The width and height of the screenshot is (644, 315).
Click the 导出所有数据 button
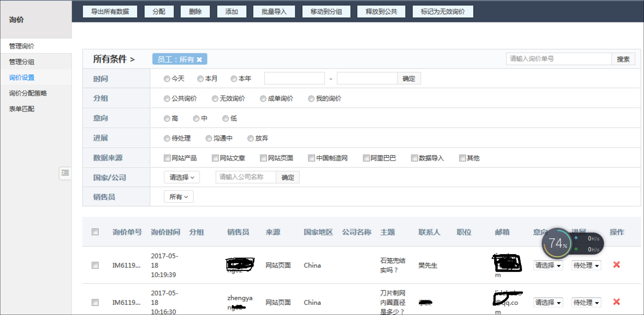(x=110, y=12)
